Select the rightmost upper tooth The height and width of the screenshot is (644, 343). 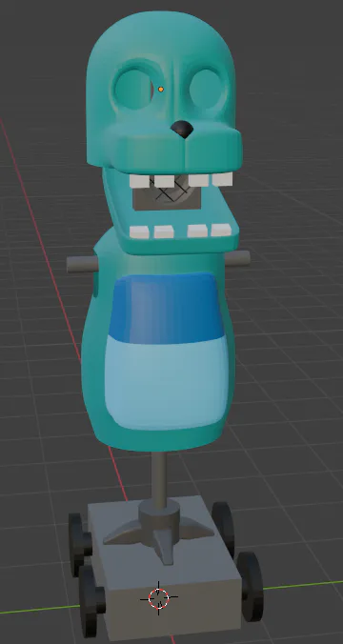222,179
